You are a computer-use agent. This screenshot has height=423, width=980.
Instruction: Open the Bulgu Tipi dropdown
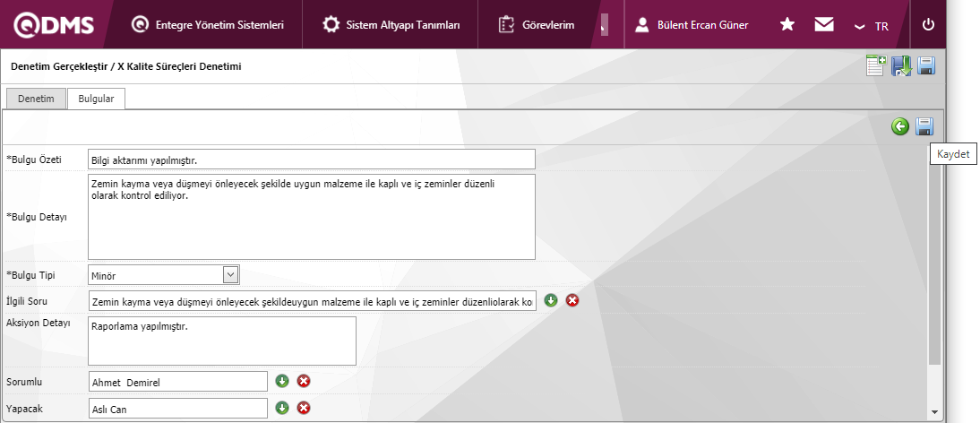pos(230,275)
